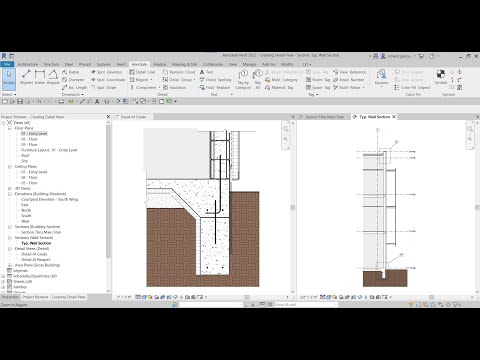
Task: Choose the Aligned dimension tool
Action: click(26, 77)
